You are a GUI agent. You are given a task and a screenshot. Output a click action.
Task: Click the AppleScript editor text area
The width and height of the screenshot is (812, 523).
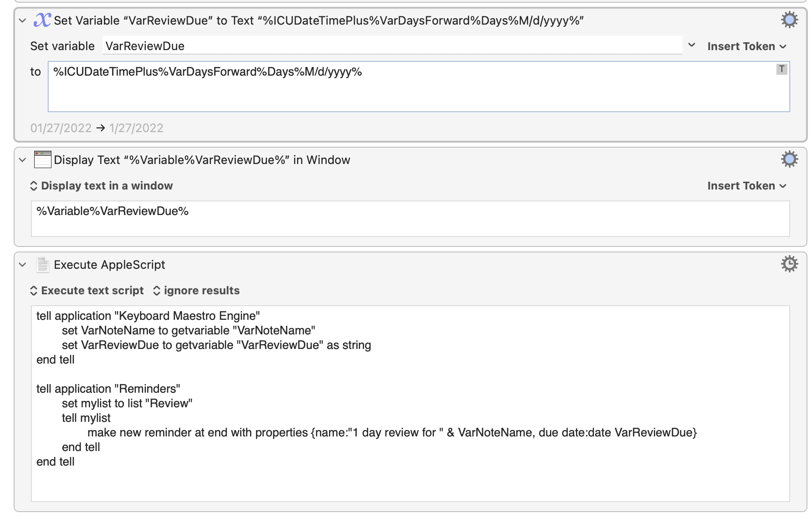tap(410, 404)
